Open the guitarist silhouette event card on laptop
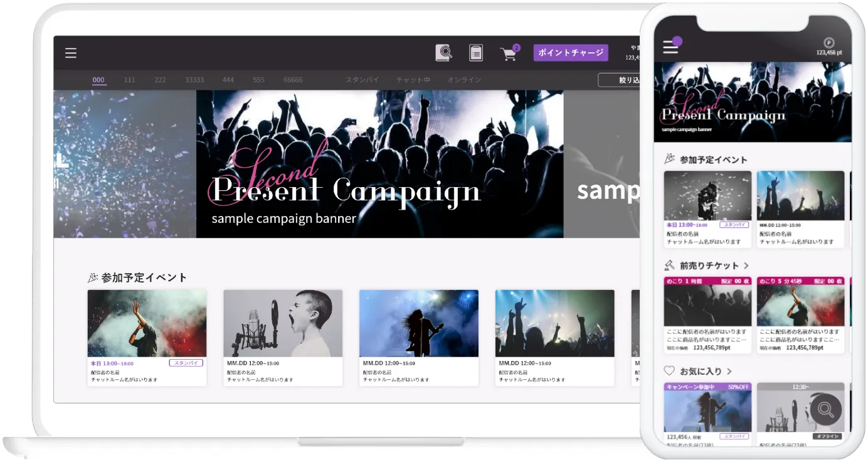This screenshot has height=462, width=868. tap(419, 338)
